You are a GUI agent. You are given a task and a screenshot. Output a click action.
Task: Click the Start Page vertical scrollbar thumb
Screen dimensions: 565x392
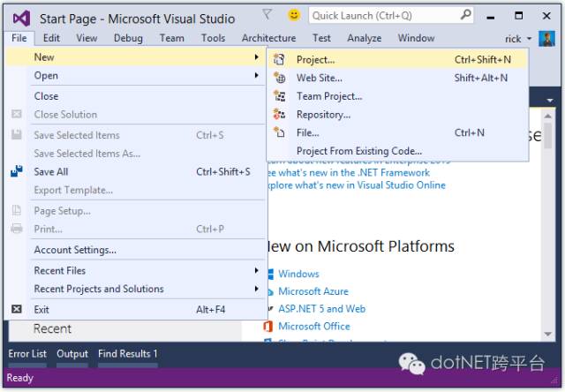click(x=547, y=135)
